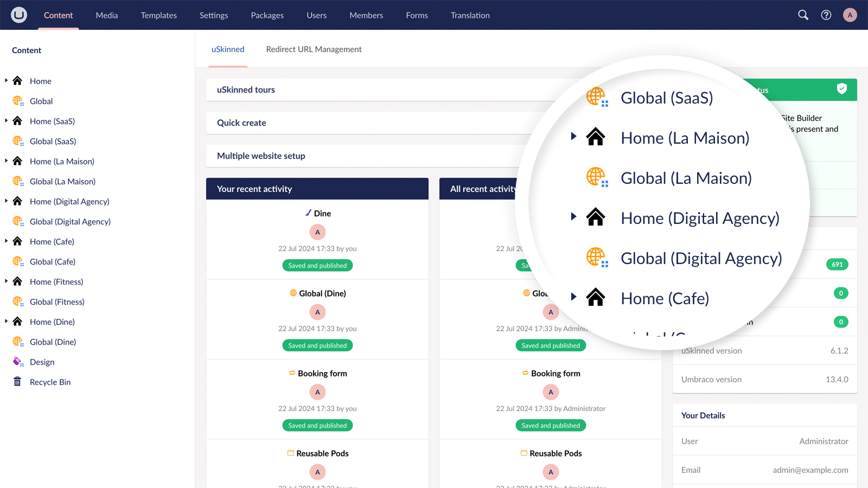The height and width of the screenshot is (488, 868).
Task: Expand the Home (SaaS) tree node arrow
Action: (x=6, y=120)
